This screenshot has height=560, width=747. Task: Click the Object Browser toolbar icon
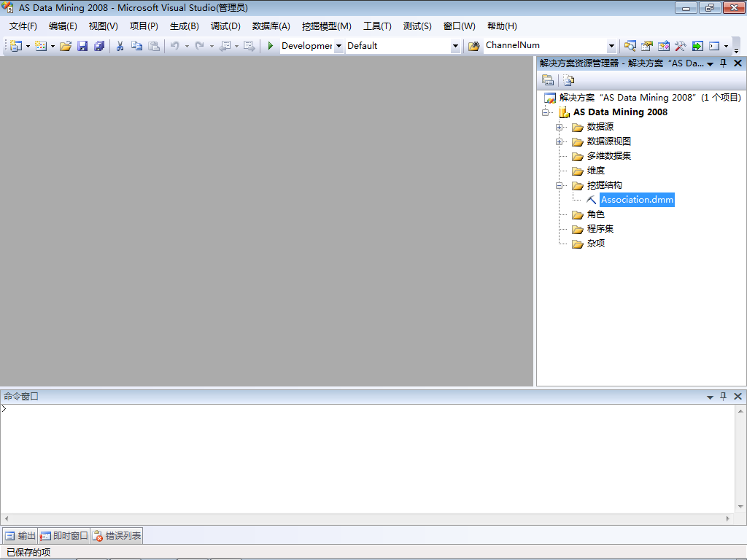pos(664,46)
